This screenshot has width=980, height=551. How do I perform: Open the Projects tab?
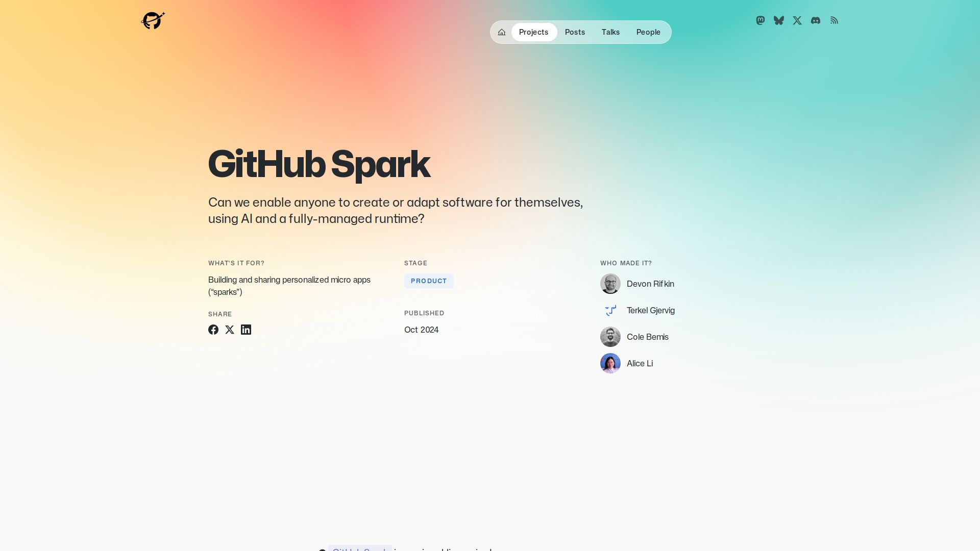point(533,32)
